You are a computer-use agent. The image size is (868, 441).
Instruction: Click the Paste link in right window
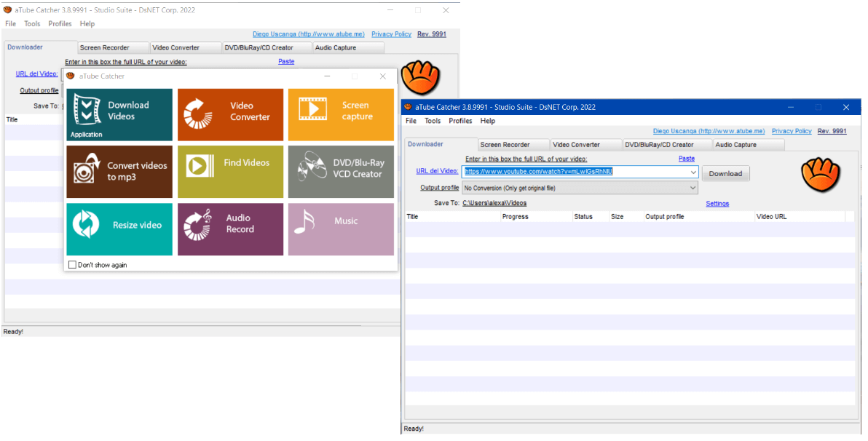point(687,159)
